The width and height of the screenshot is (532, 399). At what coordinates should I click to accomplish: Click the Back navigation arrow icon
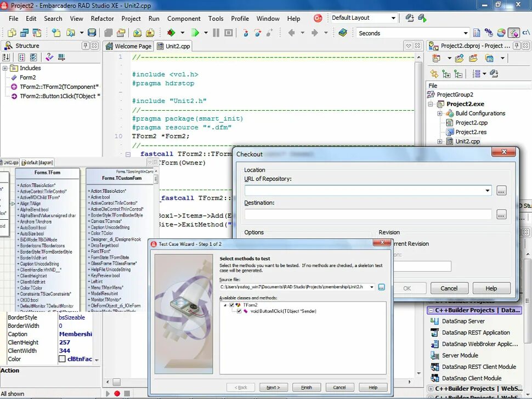(x=291, y=33)
